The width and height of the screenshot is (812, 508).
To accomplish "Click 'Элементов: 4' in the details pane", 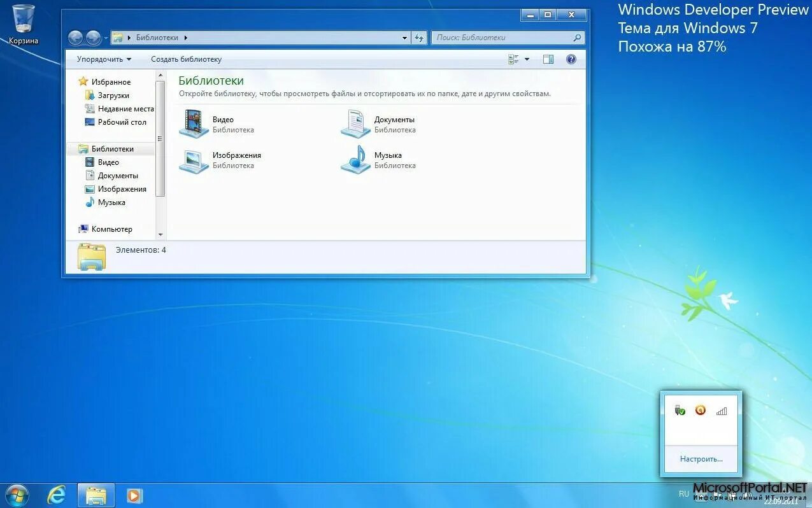I will point(141,250).
